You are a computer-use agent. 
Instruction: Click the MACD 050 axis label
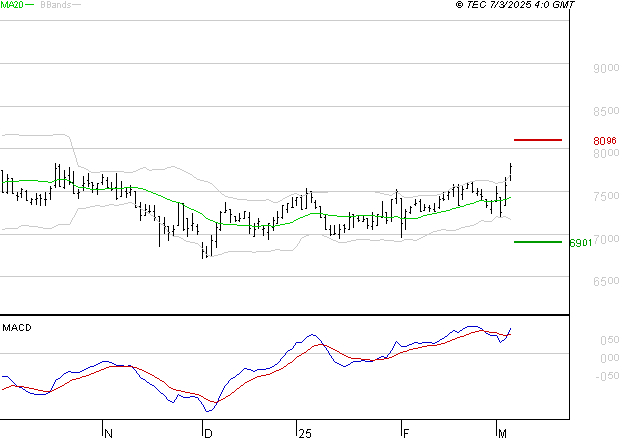[610, 340]
